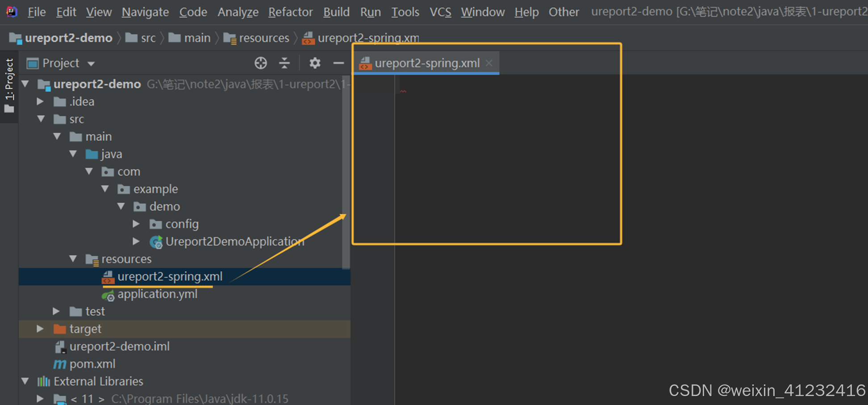Open the Run menu
Screen dimensions: 868x405
click(x=371, y=12)
